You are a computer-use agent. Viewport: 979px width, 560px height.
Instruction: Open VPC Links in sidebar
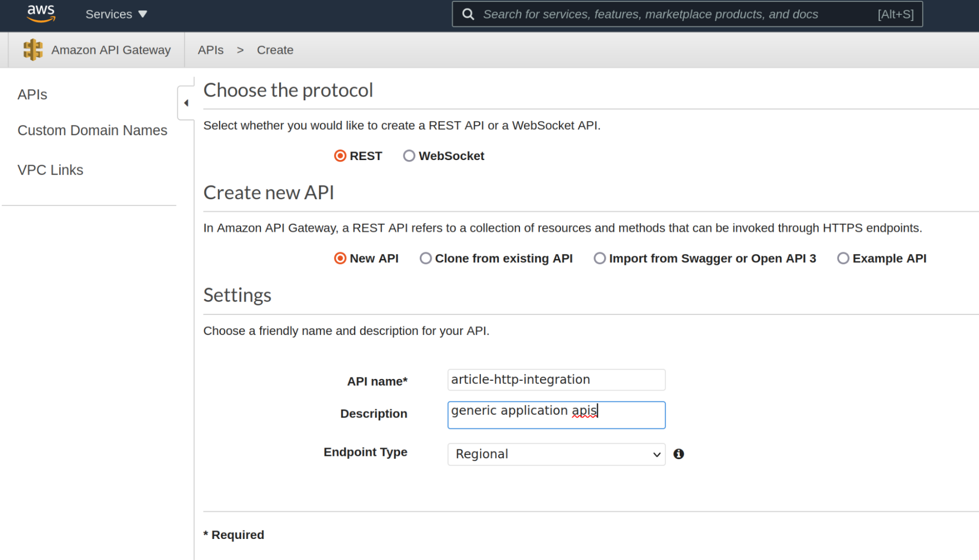[50, 170]
